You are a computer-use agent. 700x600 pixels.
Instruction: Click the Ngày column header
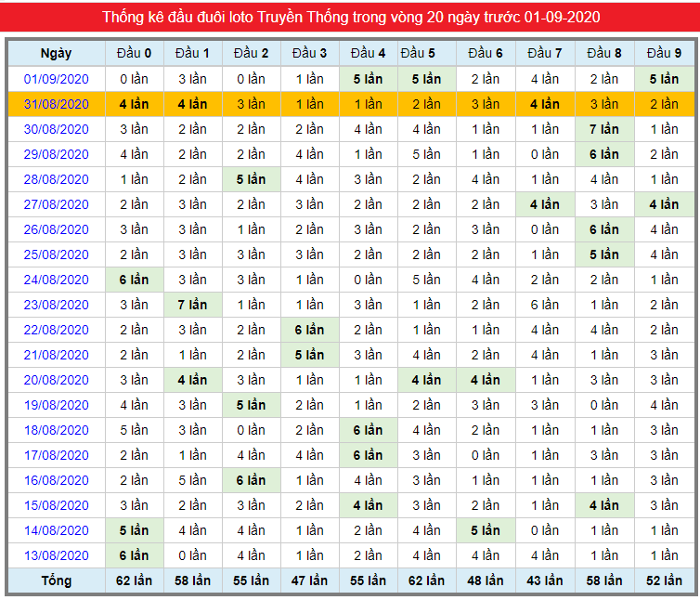click(57, 53)
